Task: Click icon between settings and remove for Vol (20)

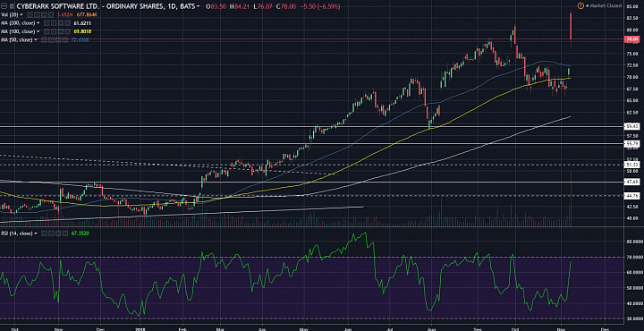Action: 44,15
